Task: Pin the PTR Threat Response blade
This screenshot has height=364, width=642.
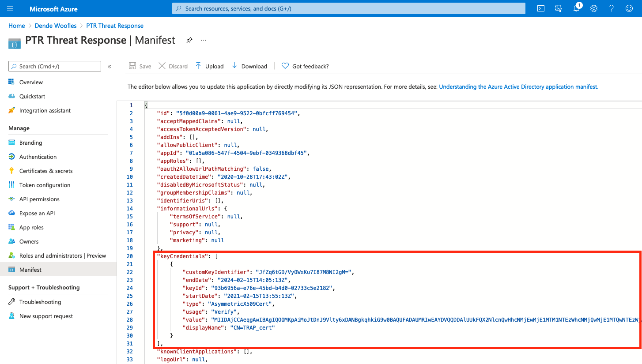Action: [x=189, y=40]
